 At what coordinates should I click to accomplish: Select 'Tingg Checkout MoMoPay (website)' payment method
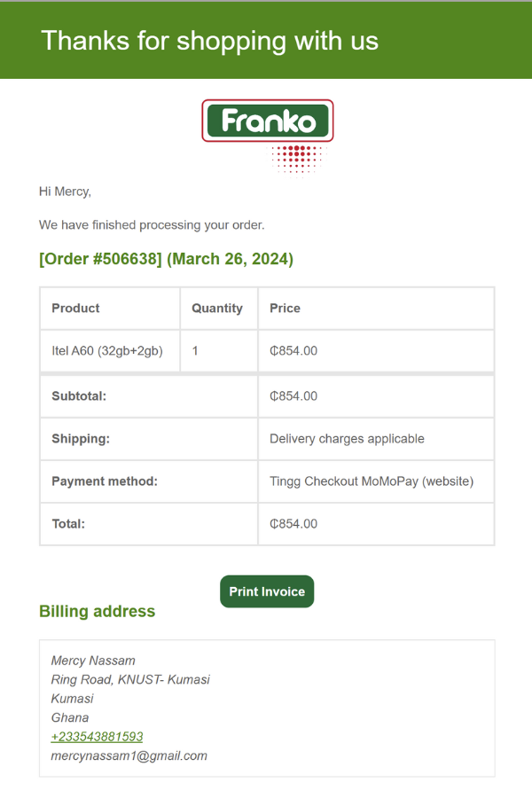click(x=373, y=481)
